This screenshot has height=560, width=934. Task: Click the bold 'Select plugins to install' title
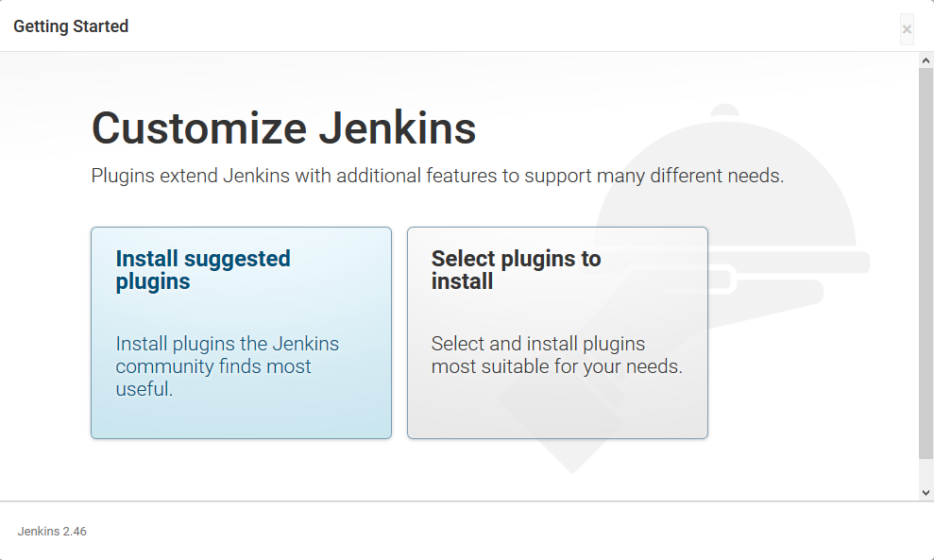(x=516, y=270)
